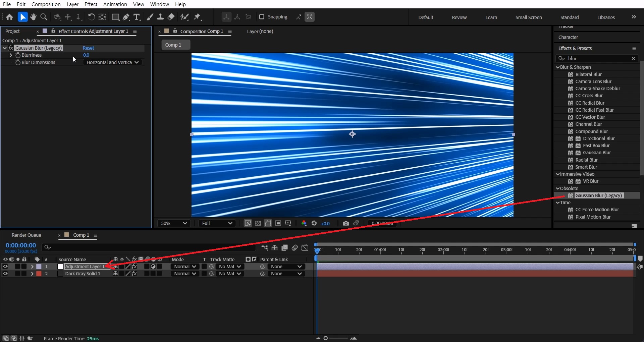Show more workspaces with double chevron
The width and height of the screenshot is (644, 342).
click(x=634, y=17)
